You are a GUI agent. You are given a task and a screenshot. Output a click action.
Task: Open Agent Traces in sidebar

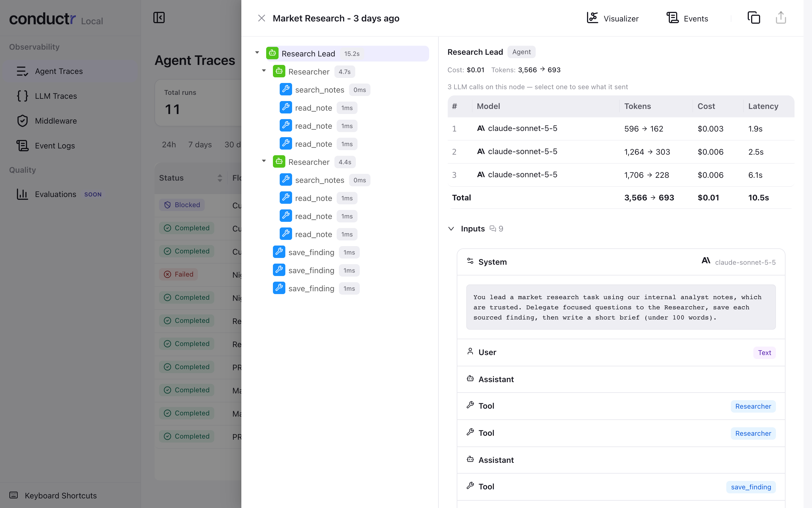coord(70,71)
